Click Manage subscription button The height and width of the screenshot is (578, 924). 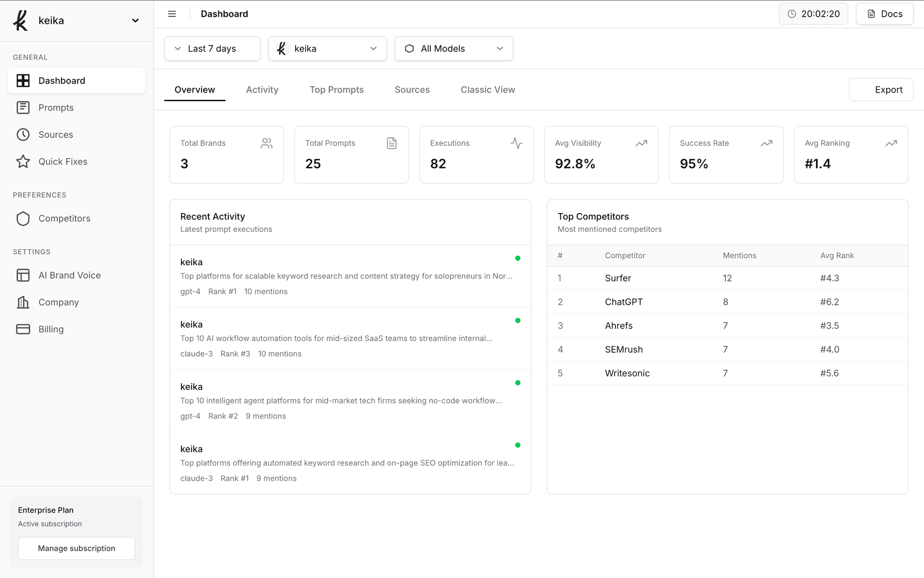click(x=77, y=548)
